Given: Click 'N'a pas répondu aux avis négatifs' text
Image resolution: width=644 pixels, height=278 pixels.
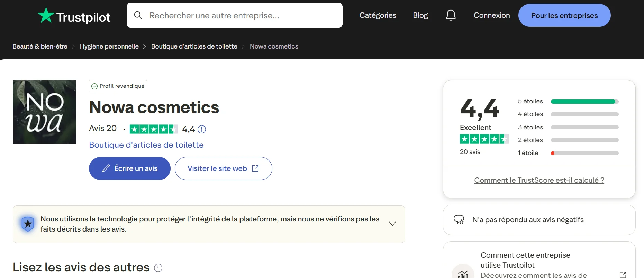Looking at the screenshot, I should (x=528, y=220).
